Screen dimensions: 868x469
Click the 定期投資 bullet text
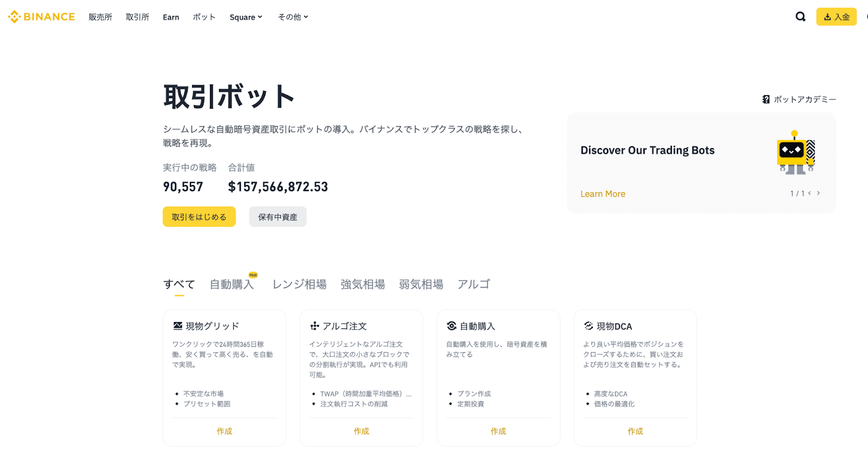pyautogui.click(x=471, y=404)
